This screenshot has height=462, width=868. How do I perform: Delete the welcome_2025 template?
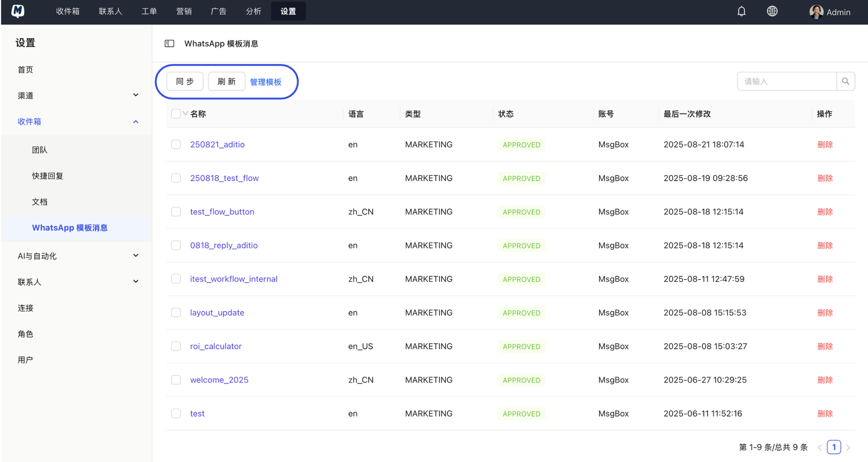pyautogui.click(x=825, y=380)
